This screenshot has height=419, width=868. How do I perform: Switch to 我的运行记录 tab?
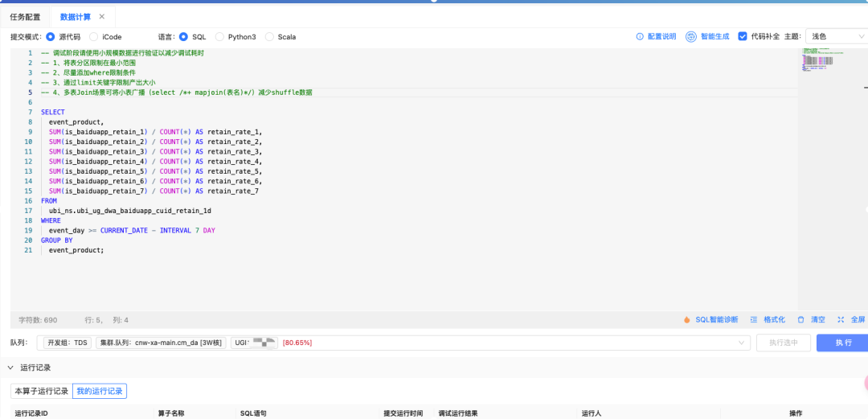[100, 392]
